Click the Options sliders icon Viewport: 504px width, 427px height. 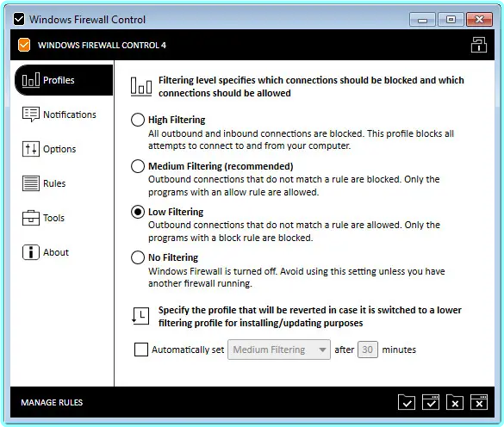[31, 149]
